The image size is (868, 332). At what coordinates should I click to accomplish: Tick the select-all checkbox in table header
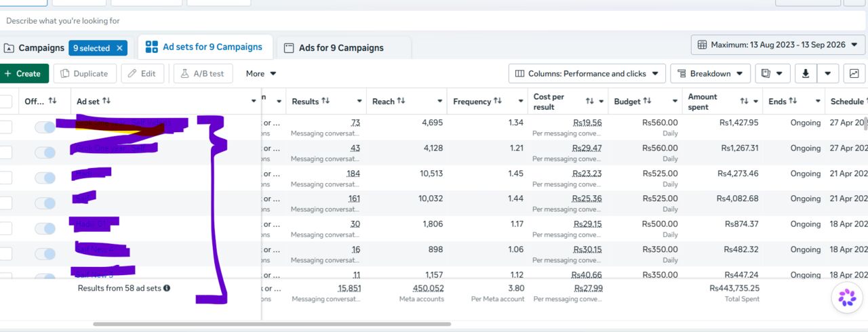[5, 102]
